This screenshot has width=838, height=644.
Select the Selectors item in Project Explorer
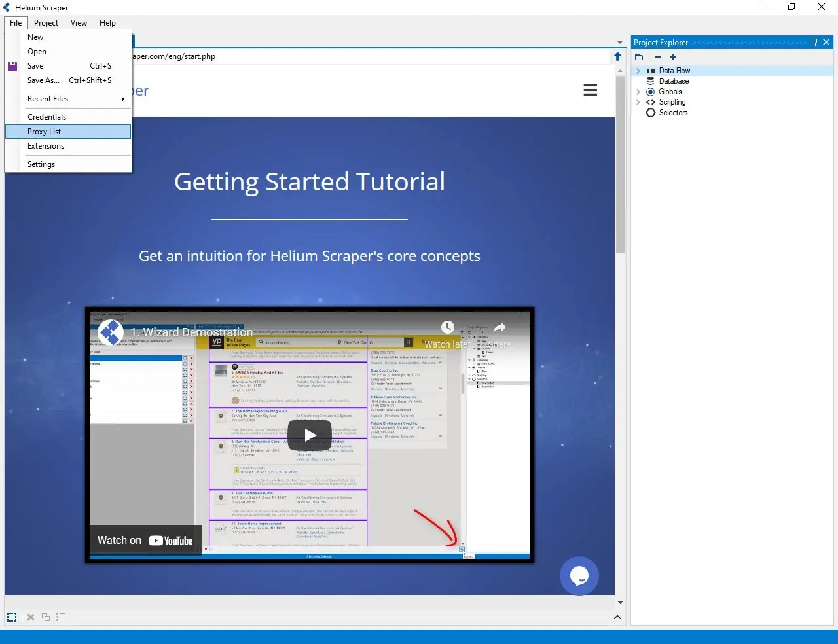click(673, 113)
